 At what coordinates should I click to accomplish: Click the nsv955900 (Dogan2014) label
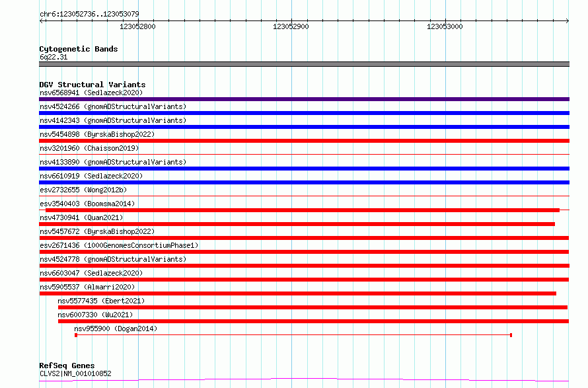coord(116,329)
